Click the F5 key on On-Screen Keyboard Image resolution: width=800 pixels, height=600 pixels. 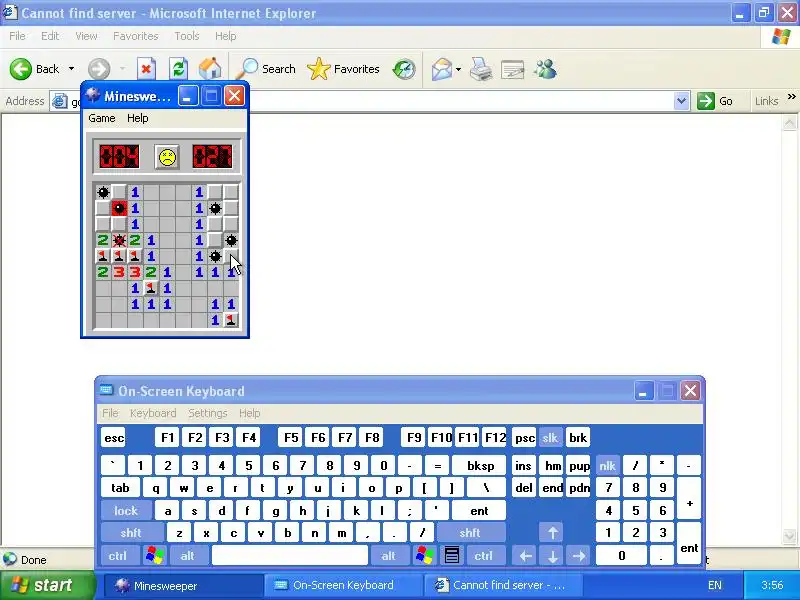[291, 438]
